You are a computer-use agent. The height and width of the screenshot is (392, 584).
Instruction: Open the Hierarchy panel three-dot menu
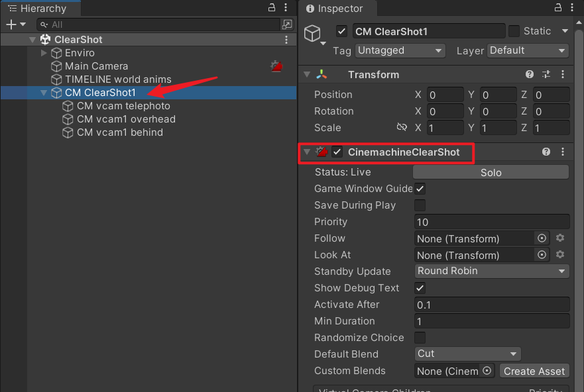(286, 7)
